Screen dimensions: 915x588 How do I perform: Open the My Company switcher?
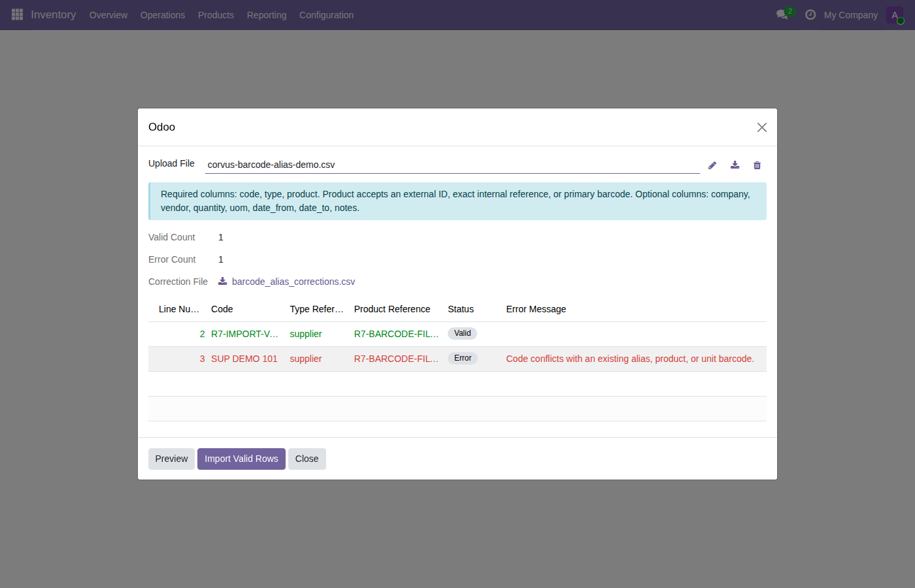point(850,15)
